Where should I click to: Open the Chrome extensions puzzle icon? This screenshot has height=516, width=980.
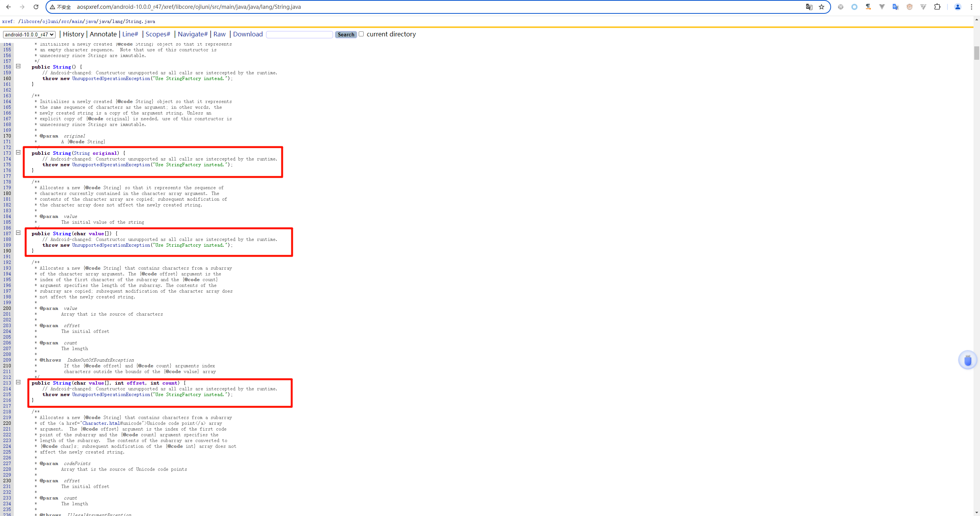click(x=937, y=7)
